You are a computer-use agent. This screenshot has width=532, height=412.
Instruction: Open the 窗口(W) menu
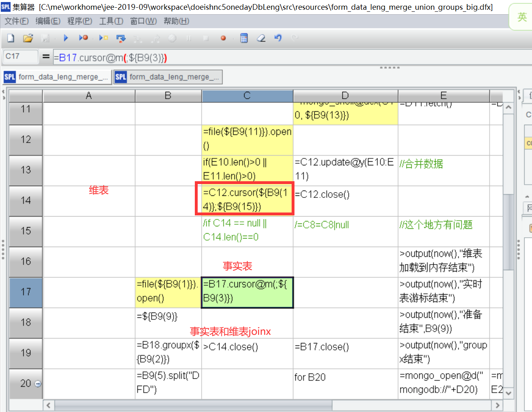pyautogui.click(x=144, y=21)
